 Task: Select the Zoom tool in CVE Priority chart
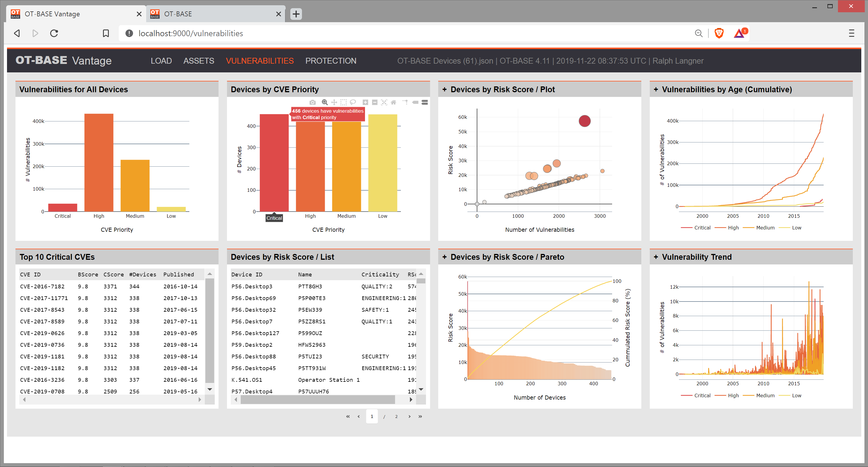click(x=324, y=102)
